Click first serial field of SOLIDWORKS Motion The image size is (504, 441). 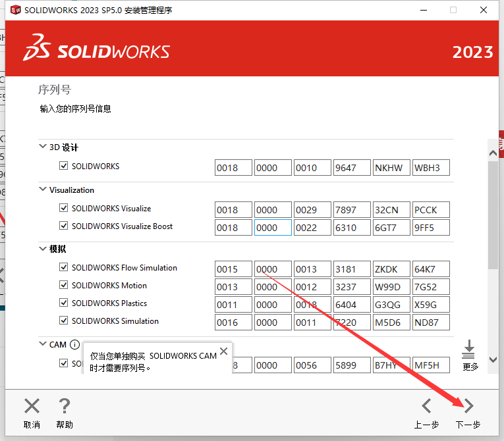pyautogui.click(x=233, y=287)
